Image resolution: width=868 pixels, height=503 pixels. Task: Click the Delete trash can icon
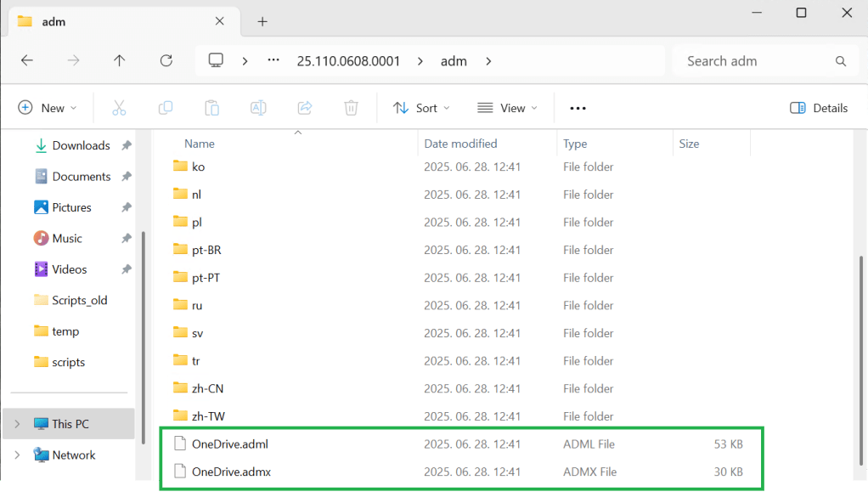click(x=351, y=108)
